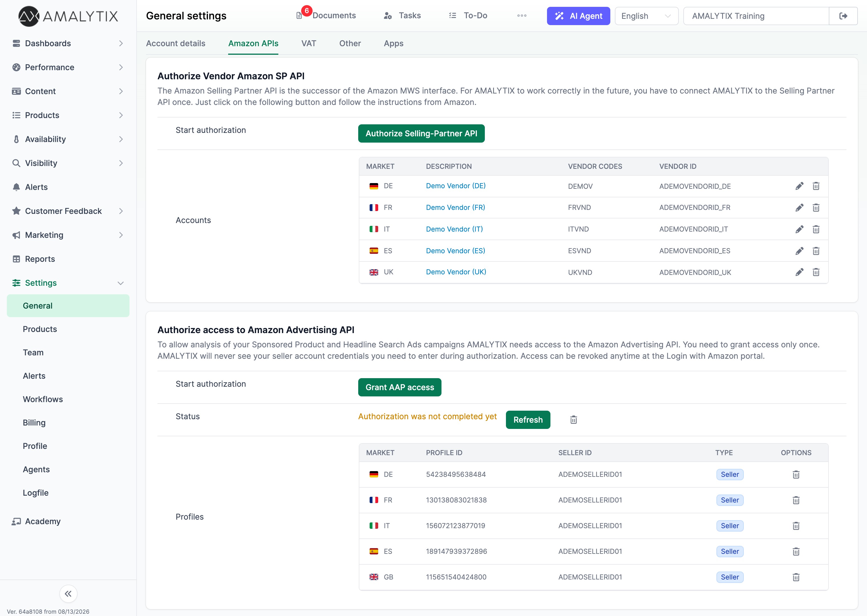The image size is (867, 616).
Task: Expand the Visibility menu
Action: point(68,163)
